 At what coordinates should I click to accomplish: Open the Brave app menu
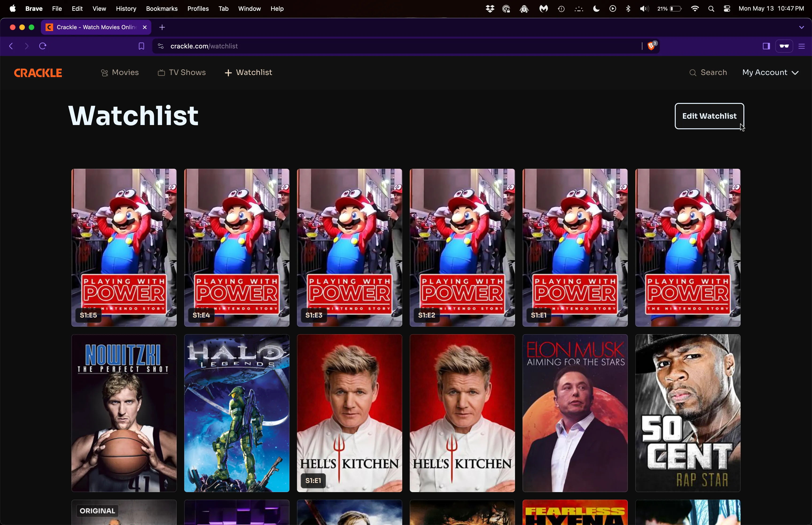click(x=34, y=8)
